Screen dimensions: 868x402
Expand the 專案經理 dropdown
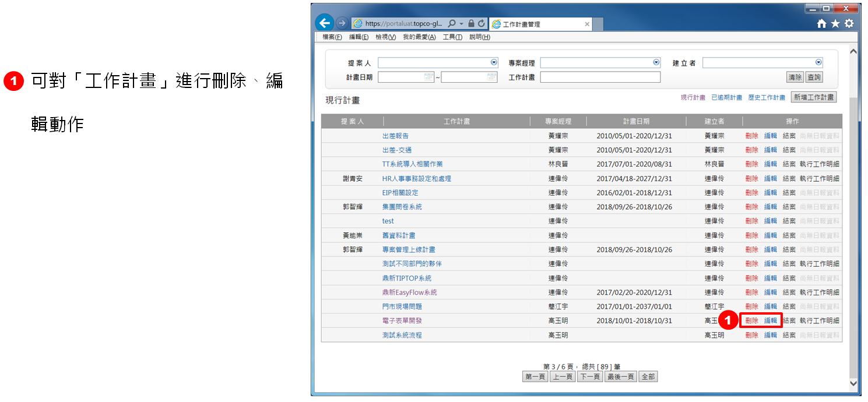click(656, 62)
